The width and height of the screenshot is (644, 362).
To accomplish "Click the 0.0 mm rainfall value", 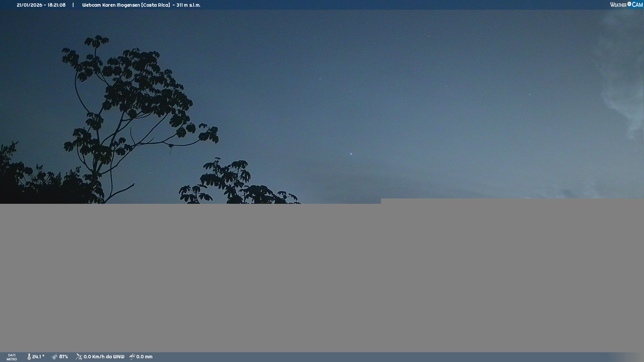I will point(144,357).
